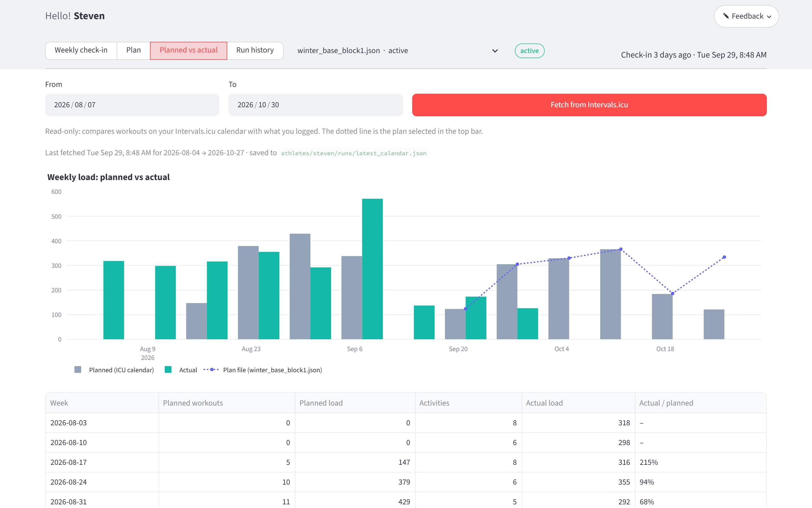The width and height of the screenshot is (812, 508).
Task: Toggle Planned (ICU calendar) legend swatch
Action: click(x=78, y=370)
